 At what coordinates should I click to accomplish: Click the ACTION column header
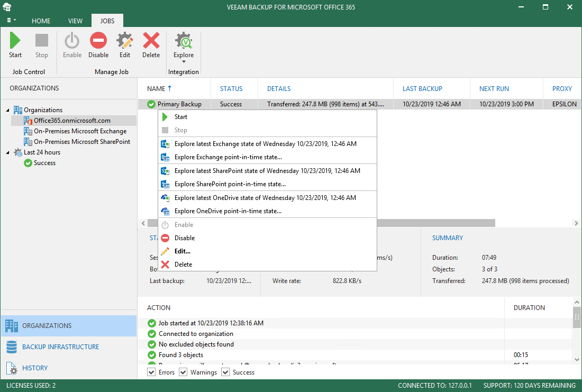click(x=159, y=308)
